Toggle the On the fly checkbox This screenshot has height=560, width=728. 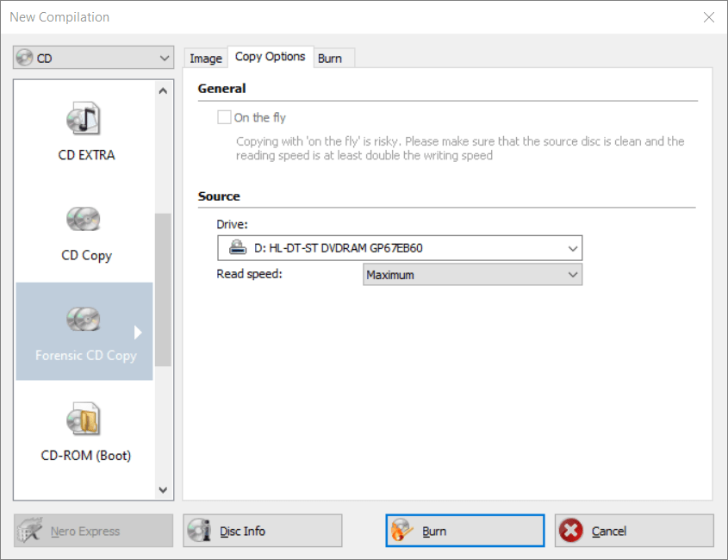click(224, 117)
